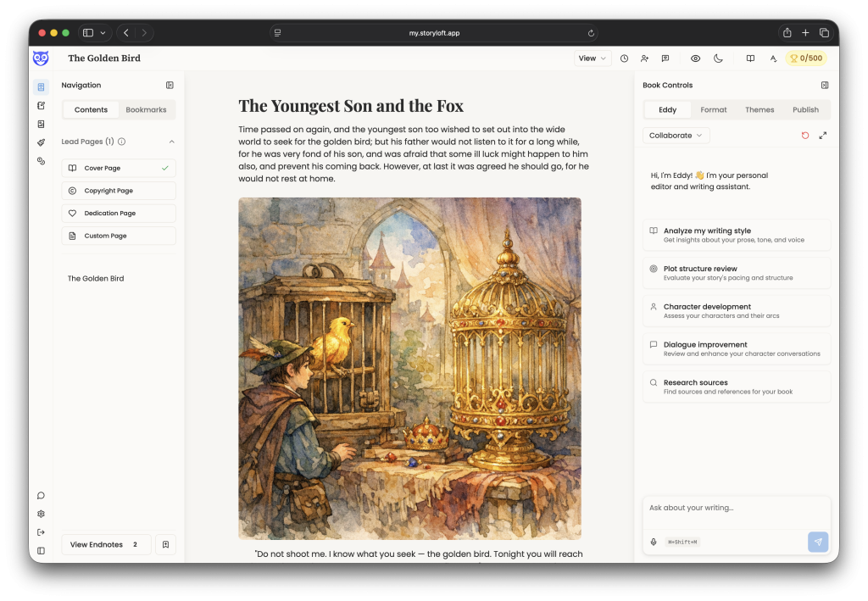Switch to the Bookmarks tab

pyautogui.click(x=146, y=109)
